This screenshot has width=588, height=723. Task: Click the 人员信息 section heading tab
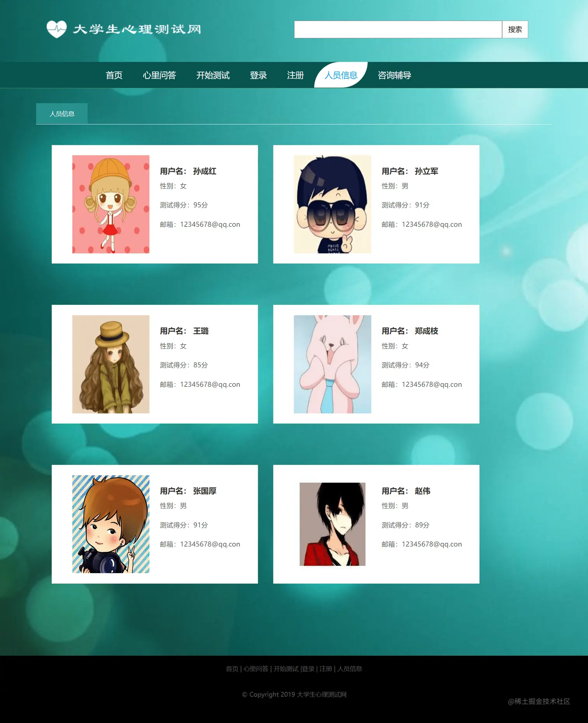[x=62, y=114]
